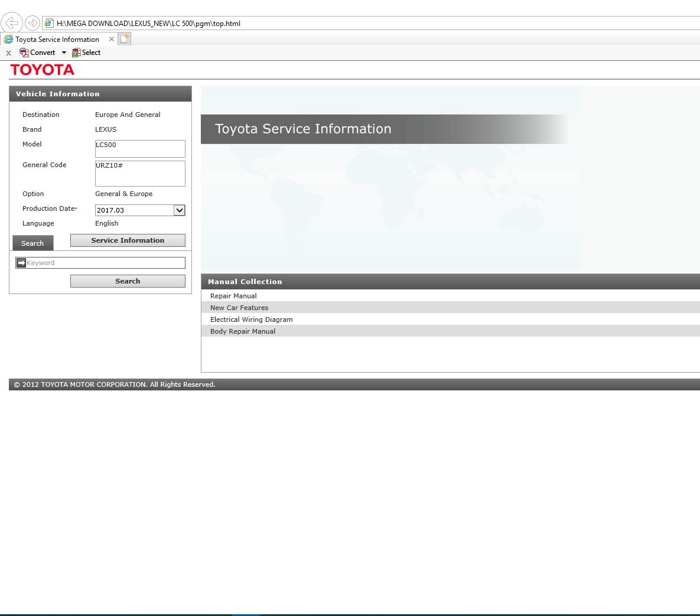Click the Search button below Keyword
The height and width of the screenshot is (616, 700).
[x=128, y=281]
